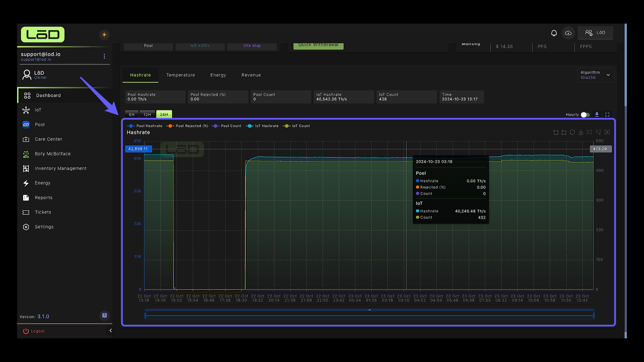Click the LōD logo

click(43, 35)
